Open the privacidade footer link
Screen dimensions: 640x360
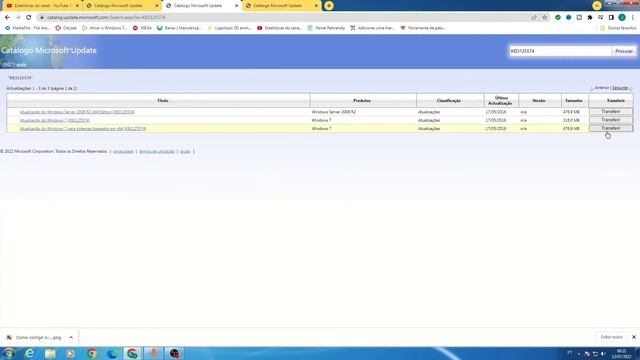pyautogui.click(x=123, y=151)
